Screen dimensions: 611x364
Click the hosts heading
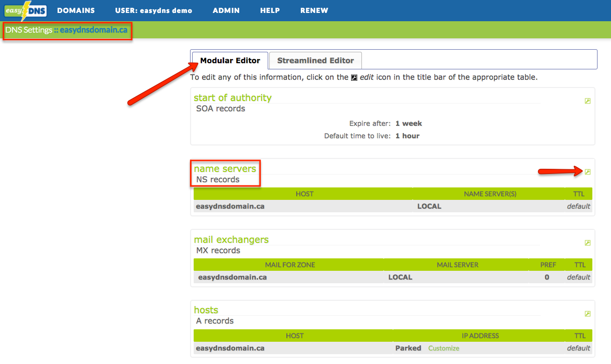click(x=206, y=310)
